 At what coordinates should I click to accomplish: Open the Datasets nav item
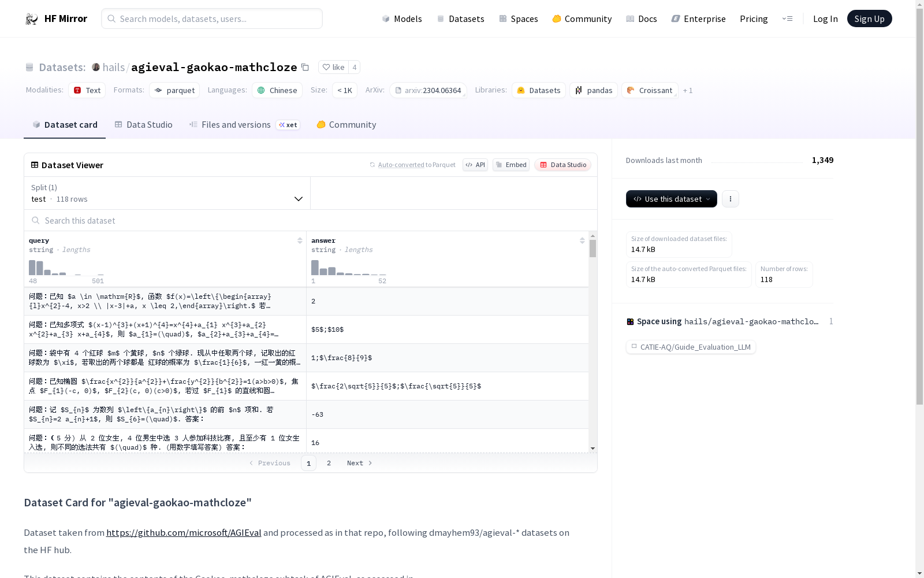coord(460,18)
